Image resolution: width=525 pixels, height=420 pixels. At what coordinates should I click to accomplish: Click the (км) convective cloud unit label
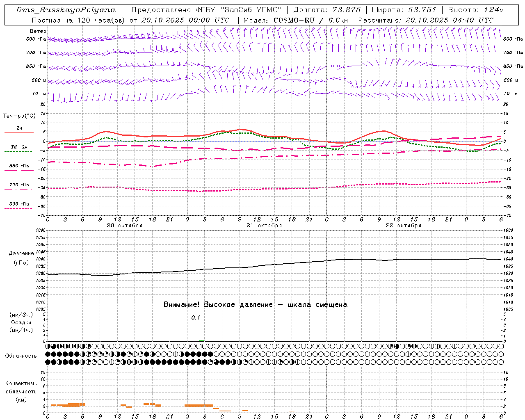point(21,399)
